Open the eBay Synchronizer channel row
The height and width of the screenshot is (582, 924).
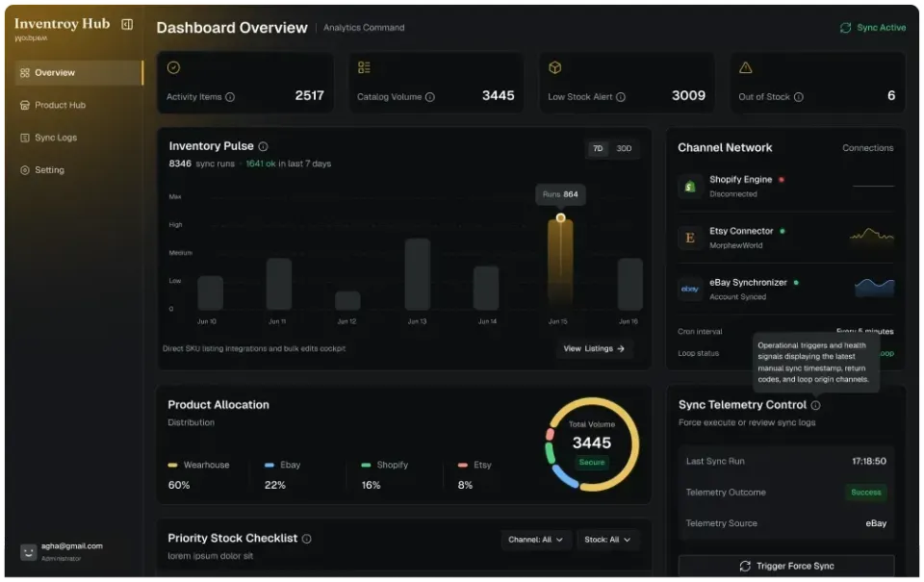786,290
